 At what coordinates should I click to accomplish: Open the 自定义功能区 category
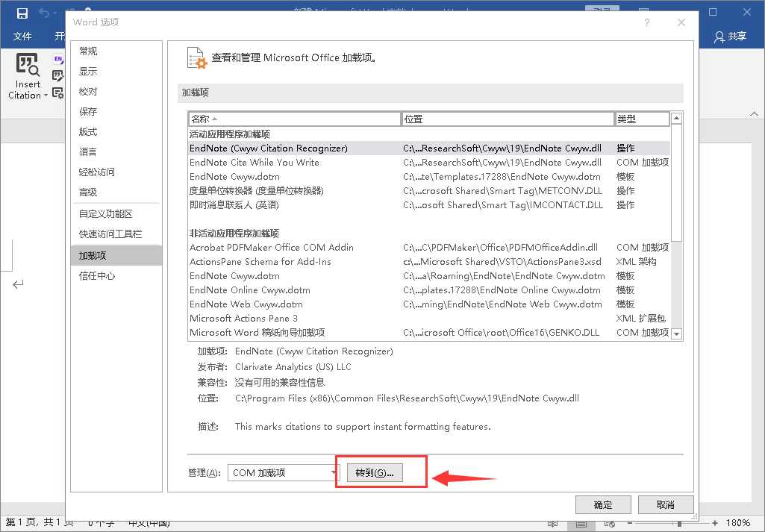pyautogui.click(x=116, y=214)
